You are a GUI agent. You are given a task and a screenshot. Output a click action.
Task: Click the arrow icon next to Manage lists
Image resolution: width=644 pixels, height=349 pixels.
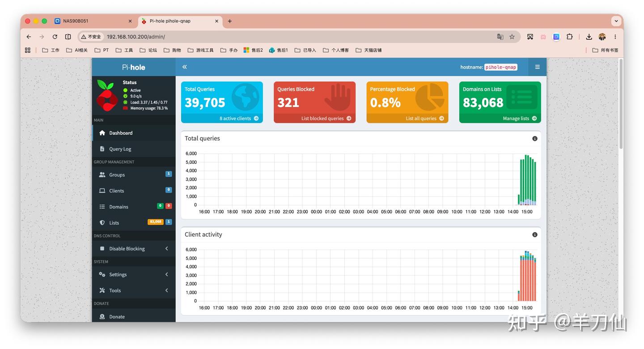(x=534, y=119)
